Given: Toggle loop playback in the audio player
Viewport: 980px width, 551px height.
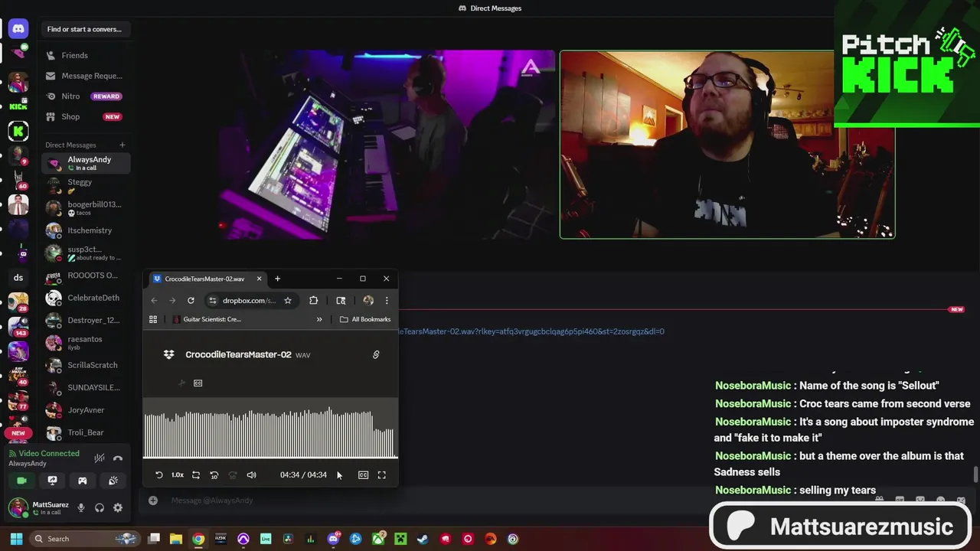Looking at the screenshot, I should click(196, 475).
